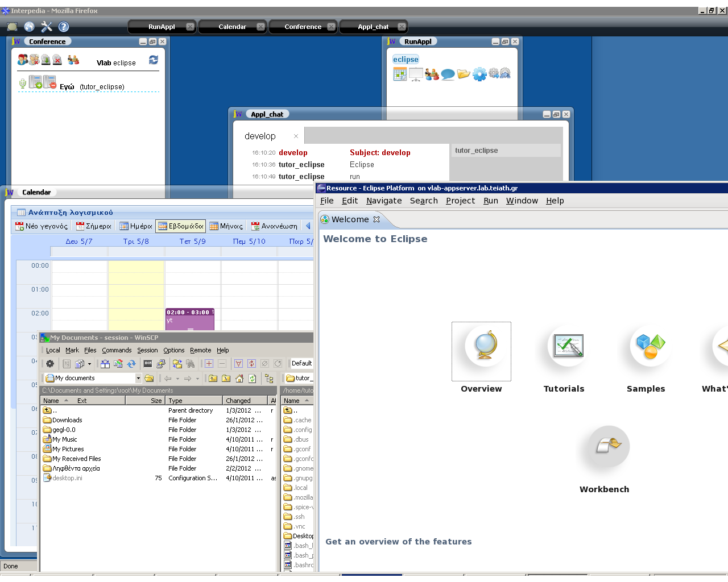Open the calendar icon in RunAppl eclipse panel
This screenshot has height=582, width=728.
pos(400,73)
